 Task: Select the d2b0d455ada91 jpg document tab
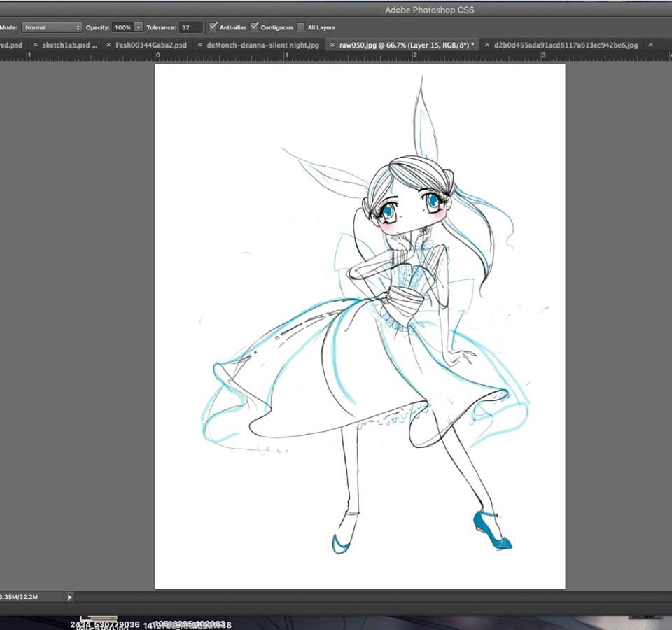566,45
